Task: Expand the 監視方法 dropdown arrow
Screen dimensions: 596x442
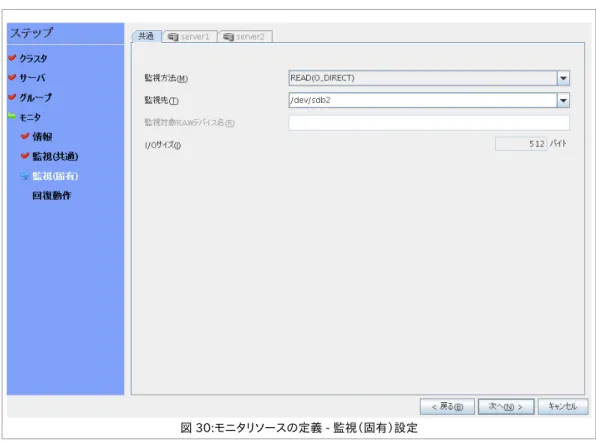Action: point(563,78)
